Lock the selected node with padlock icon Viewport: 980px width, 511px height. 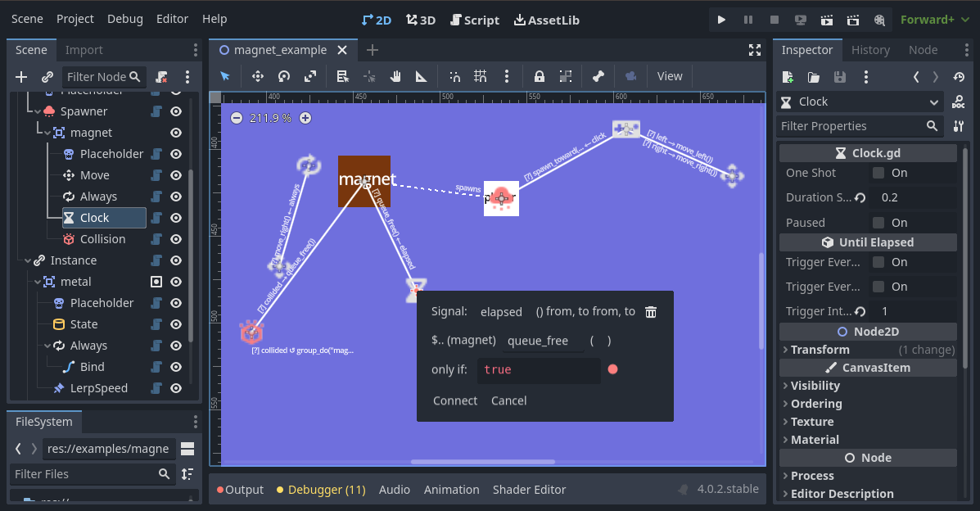click(539, 76)
